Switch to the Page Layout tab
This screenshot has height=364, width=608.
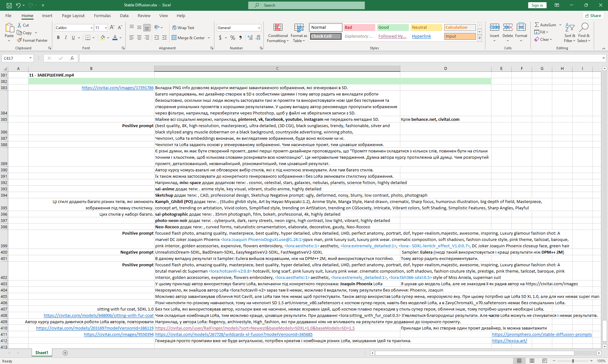[73, 15]
